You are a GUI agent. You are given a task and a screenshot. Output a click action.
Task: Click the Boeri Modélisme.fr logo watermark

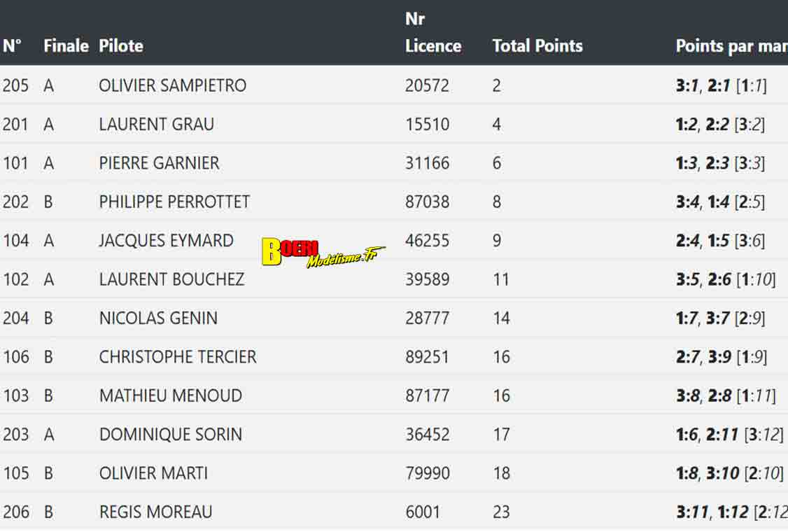[323, 253]
